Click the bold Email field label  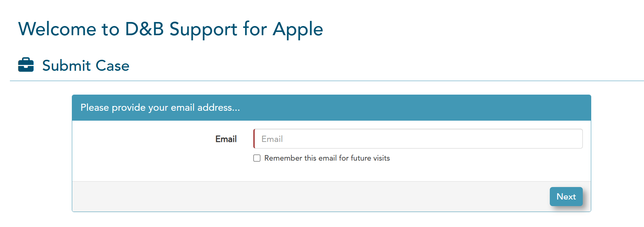pyautogui.click(x=226, y=139)
